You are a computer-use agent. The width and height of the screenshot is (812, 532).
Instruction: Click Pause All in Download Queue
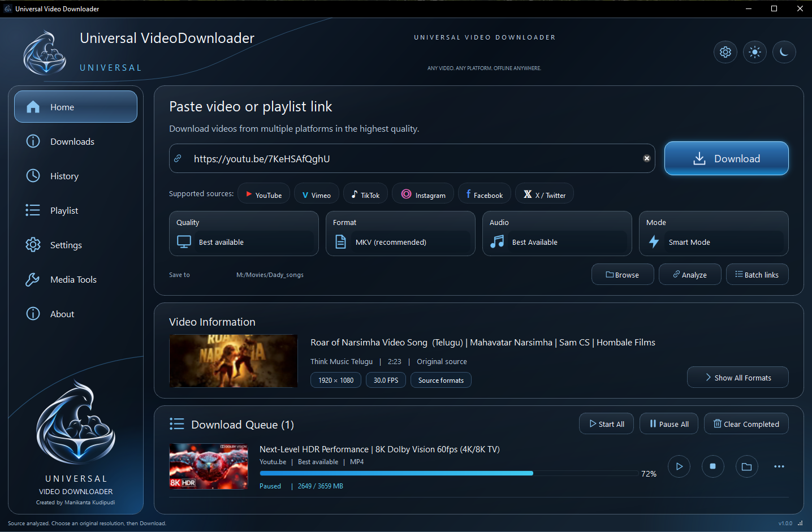tap(669, 423)
